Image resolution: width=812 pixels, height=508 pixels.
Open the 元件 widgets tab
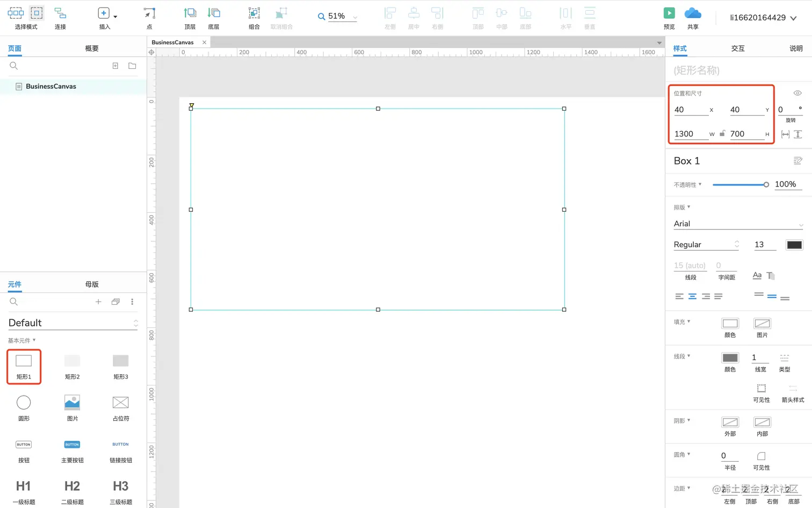(15, 284)
